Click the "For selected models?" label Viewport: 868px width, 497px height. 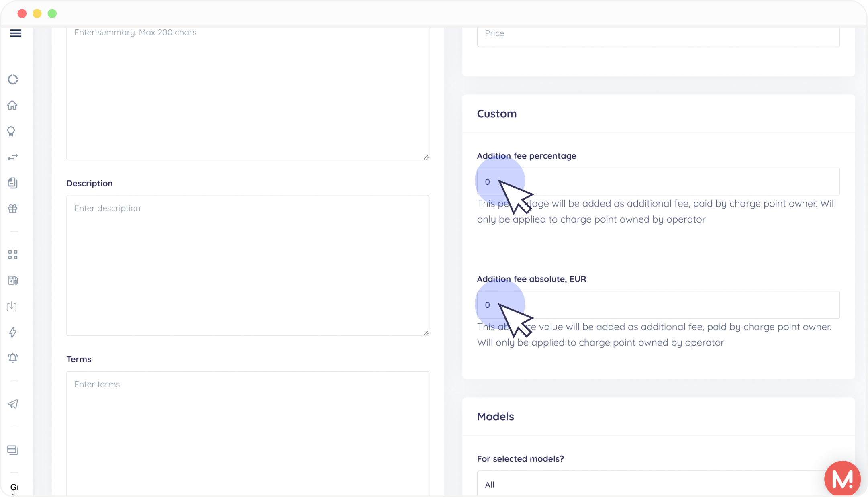coord(521,459)
